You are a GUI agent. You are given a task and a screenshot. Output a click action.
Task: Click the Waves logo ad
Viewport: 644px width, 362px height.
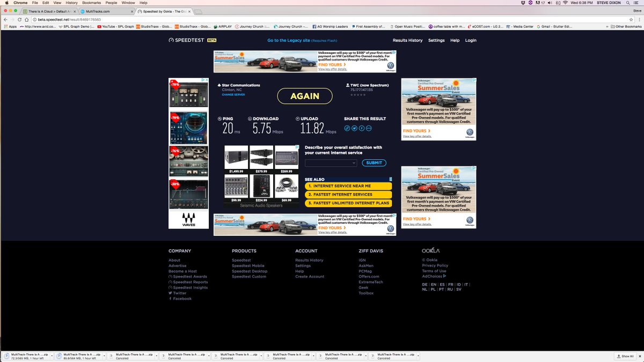point(188,219)
